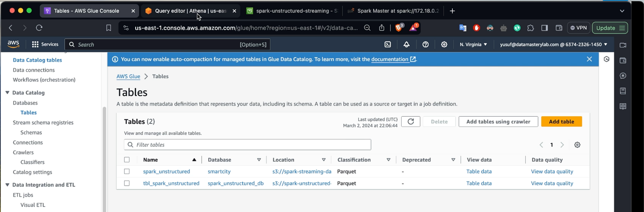Reload the browser page

click(39, 28)
